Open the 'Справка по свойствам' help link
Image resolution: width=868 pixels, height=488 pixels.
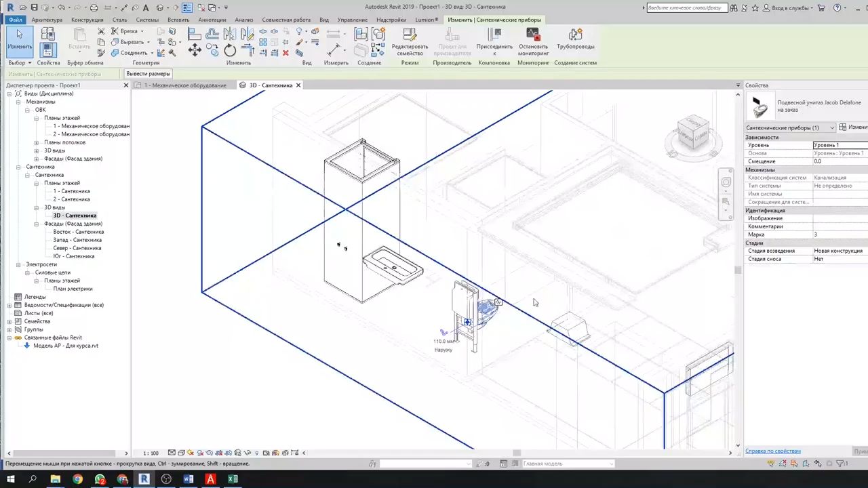(772, 451)
